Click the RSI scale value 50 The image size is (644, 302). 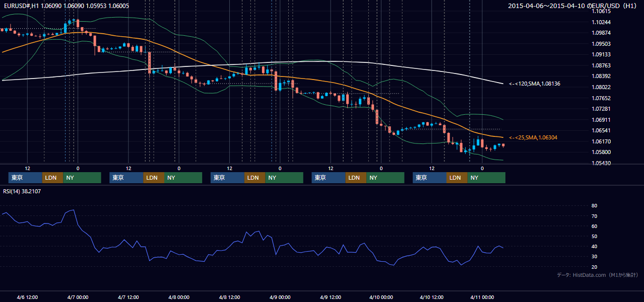(x=595, y=236)
